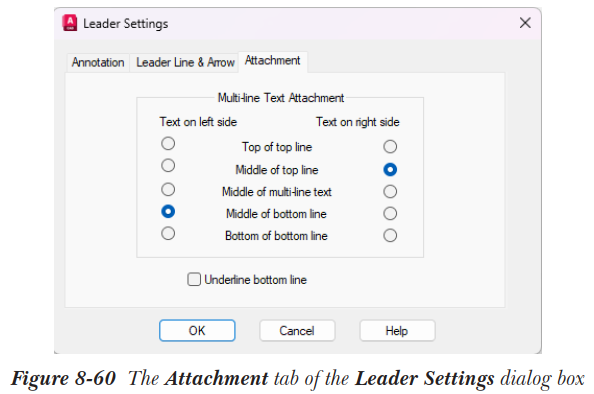Close the Leader Settings dialog

[525, 23]
